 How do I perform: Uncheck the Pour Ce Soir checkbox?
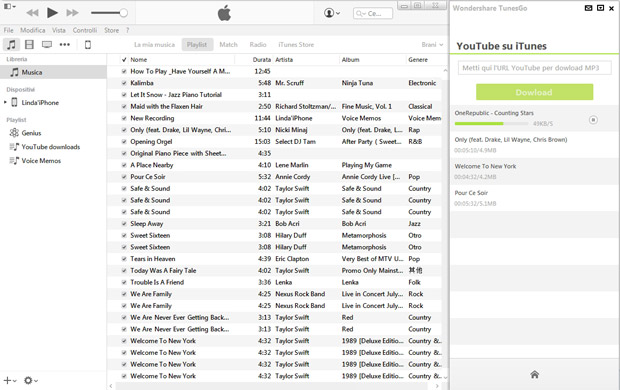pos(124,177)
